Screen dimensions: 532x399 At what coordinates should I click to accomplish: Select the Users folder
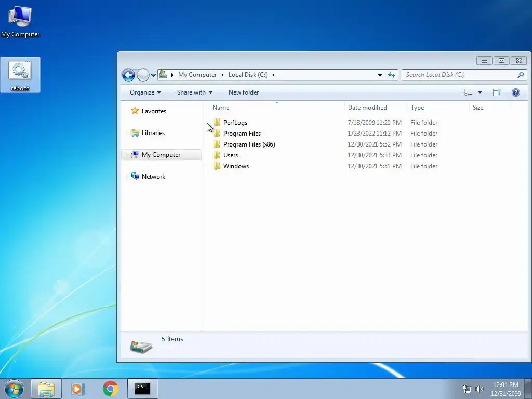pyautogui.click(x=230, y=155)
